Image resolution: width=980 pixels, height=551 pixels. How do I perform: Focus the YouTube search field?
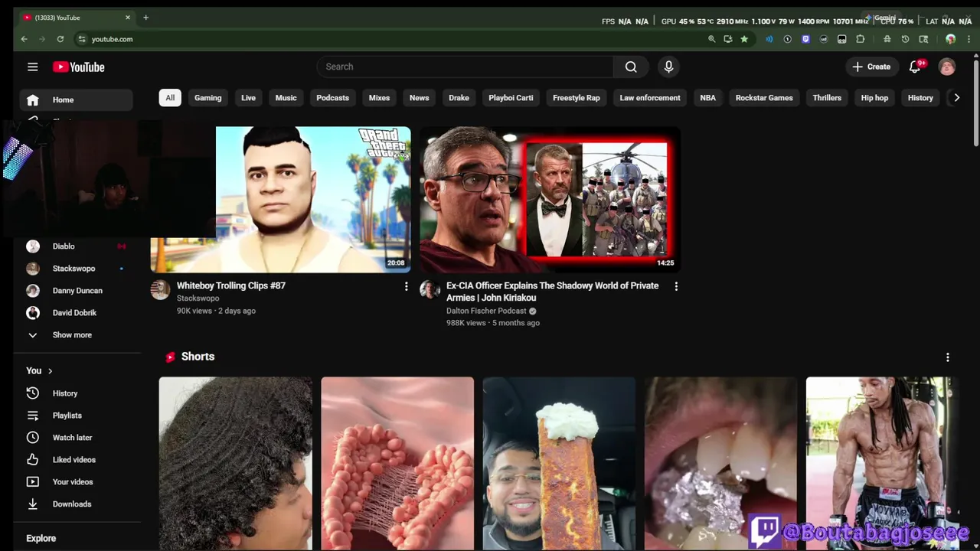[x=465, y=67]
